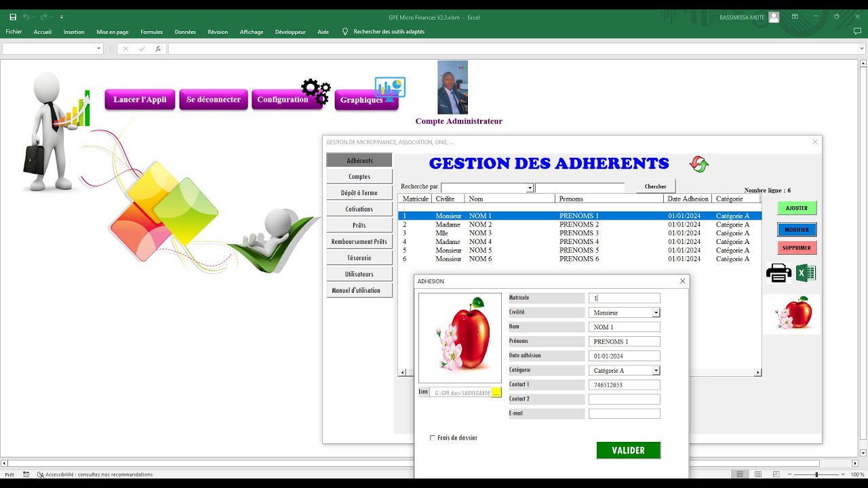The height and width of the screenshot is (488, 868).
Task: Click the green AJOUTER button
Action: (x=797, y=208)
